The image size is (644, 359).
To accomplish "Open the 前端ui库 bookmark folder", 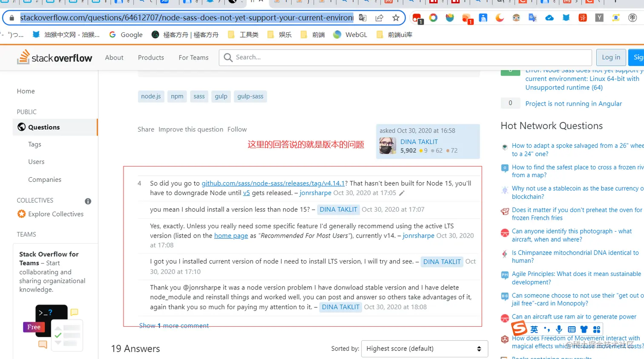I will pos(394,35).
